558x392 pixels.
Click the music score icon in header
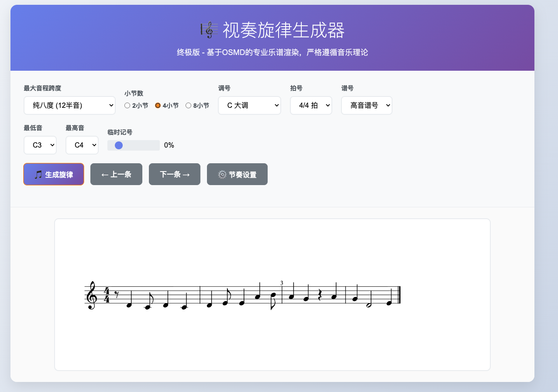click(x=209, y=30)
